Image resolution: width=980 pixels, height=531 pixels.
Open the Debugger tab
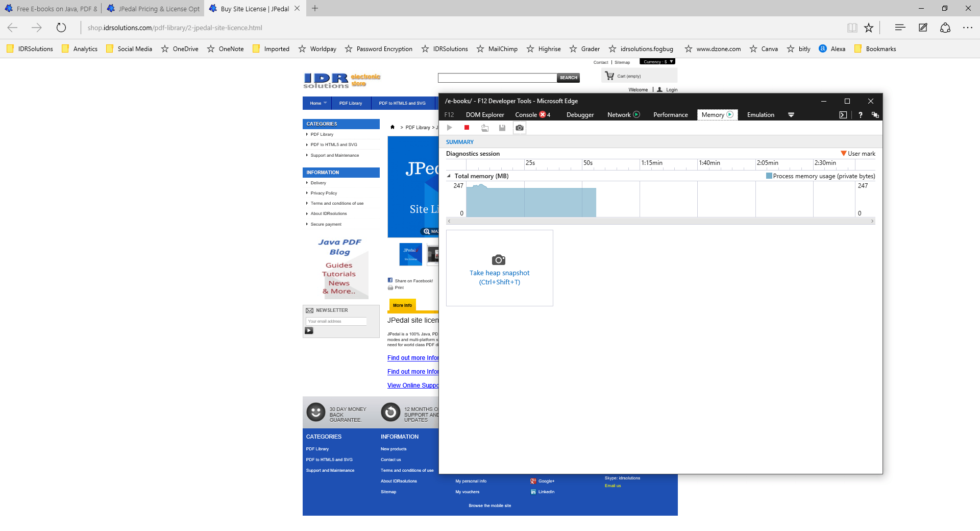(580, 115)
